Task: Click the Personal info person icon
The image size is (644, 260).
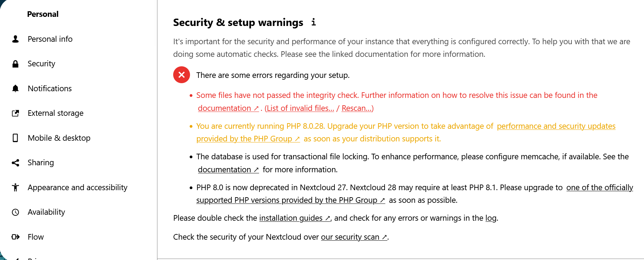Action: click(x=15, y=39)
